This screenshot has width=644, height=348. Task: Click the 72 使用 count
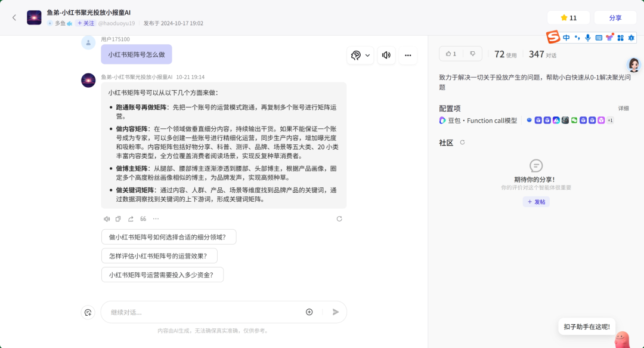pyautogui.click(x=505, y=54)
